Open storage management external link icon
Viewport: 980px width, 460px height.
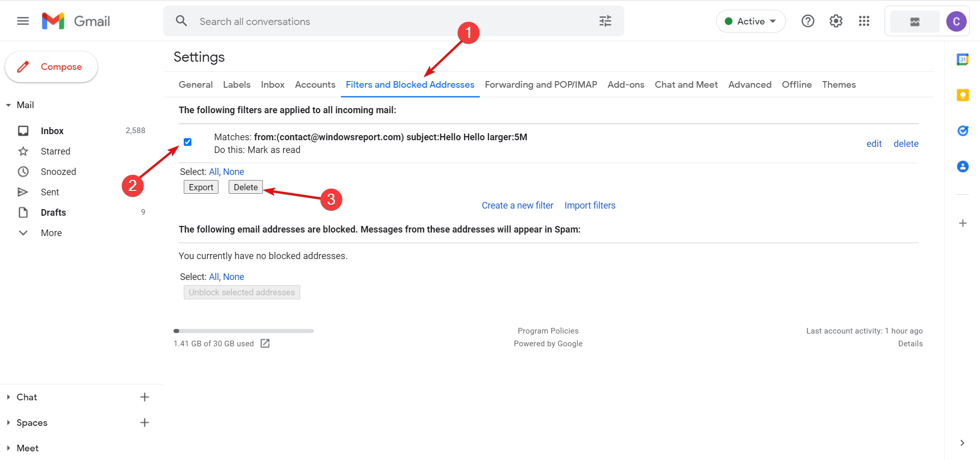pyautogui.click(x=265, y=343)
